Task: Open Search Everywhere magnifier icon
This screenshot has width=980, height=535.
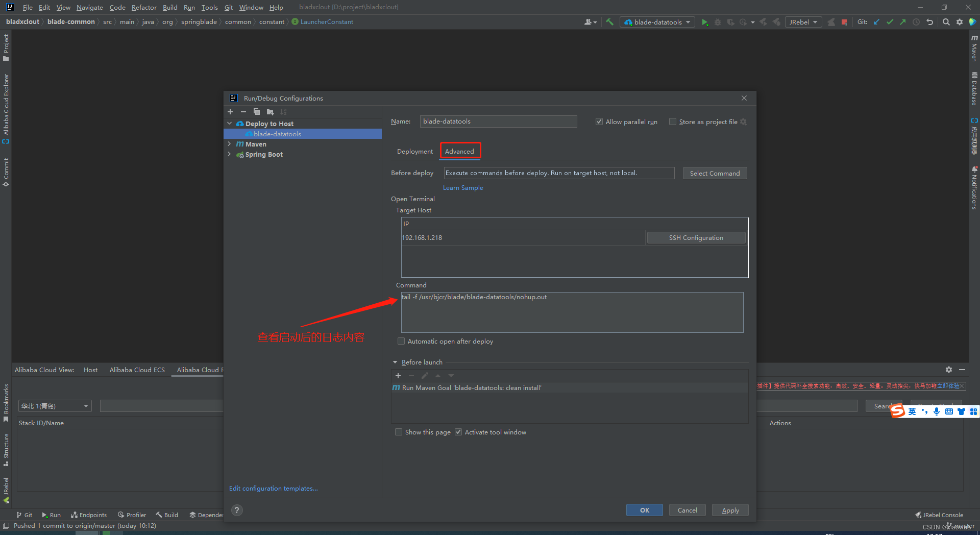Action: tap(946, 22)
